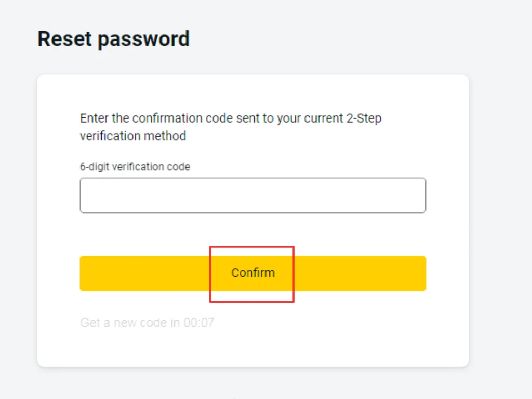Click the red-highlighted Confirm control
Image resolution: width=532 pixels, height=399 pixels.
coord(252,273)
